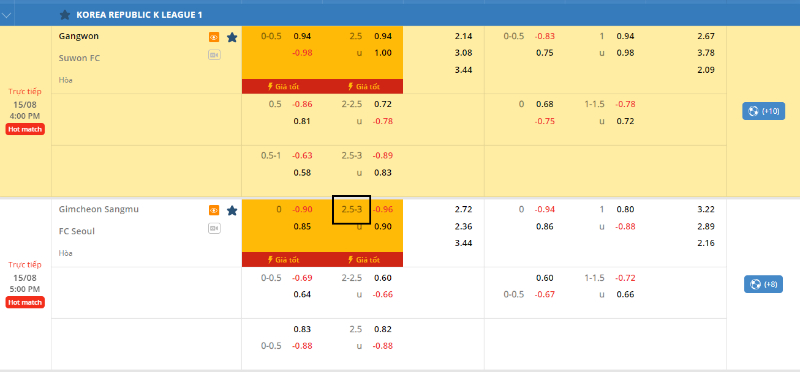
Task: Click video camera icon for Gangwon vs Suwon FC
Action: [214, 55]
